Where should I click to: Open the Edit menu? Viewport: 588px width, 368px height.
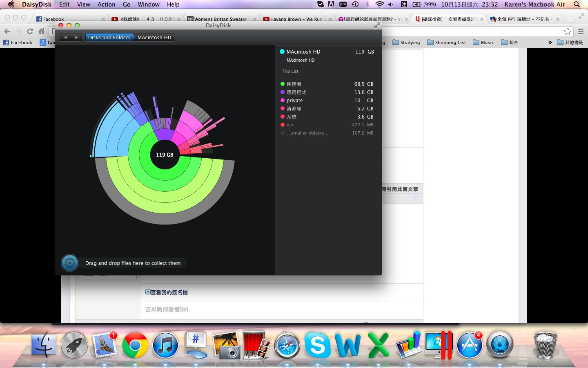[x=64, y=4]
